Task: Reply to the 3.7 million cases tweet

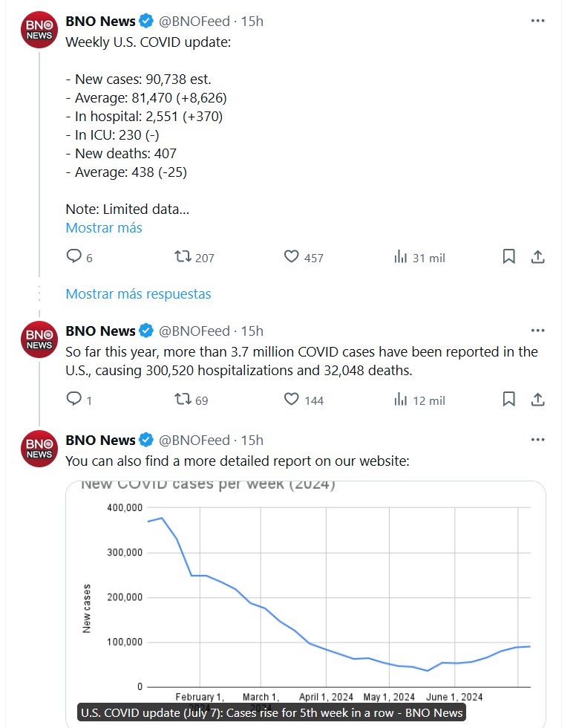Action: 74,400
